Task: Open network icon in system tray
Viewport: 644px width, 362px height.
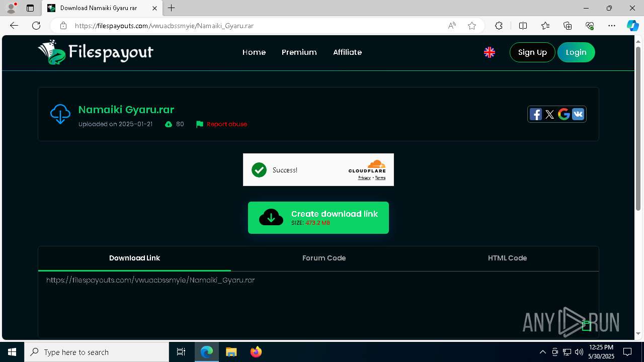Action: [x=567, y=352]
